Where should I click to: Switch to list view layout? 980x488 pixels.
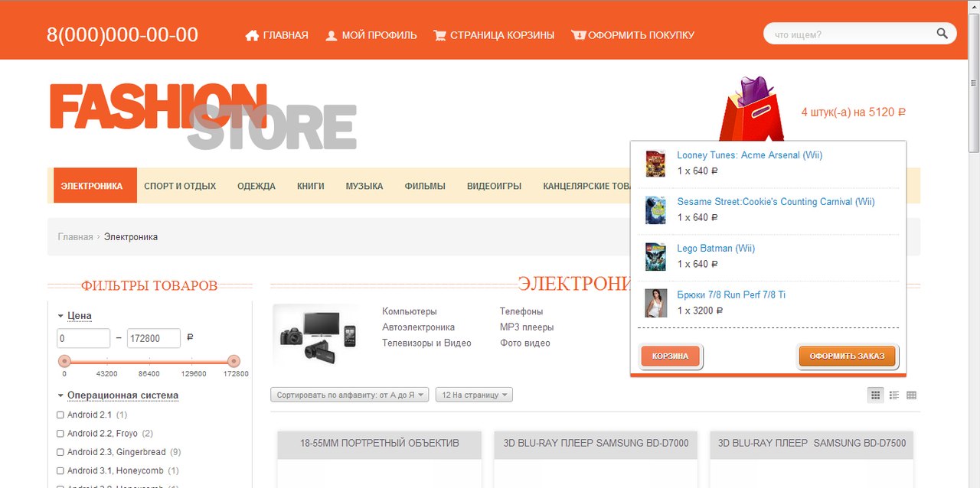[x=893, y=395]
